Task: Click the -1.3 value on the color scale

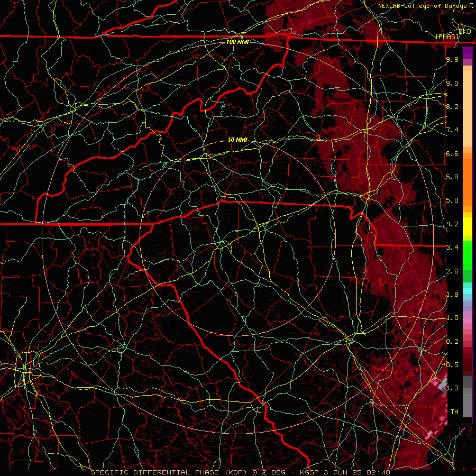Action: [451, 388]
